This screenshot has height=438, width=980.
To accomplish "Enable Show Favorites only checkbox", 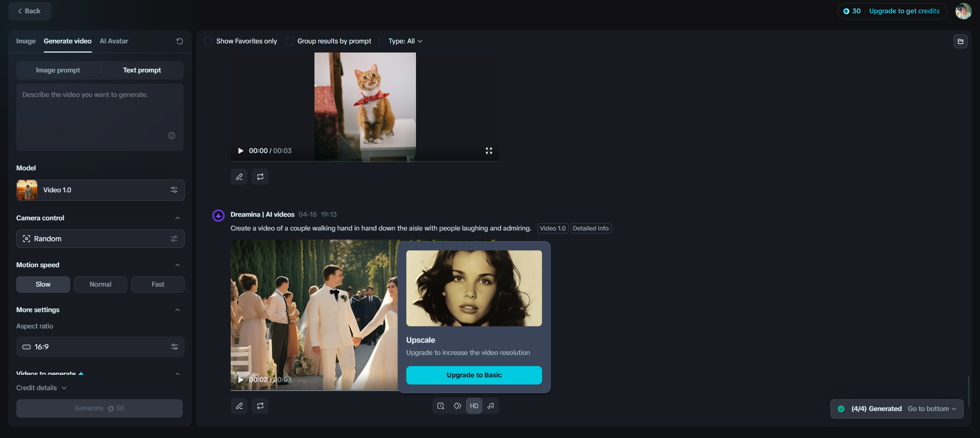I will tap(208, 41).
